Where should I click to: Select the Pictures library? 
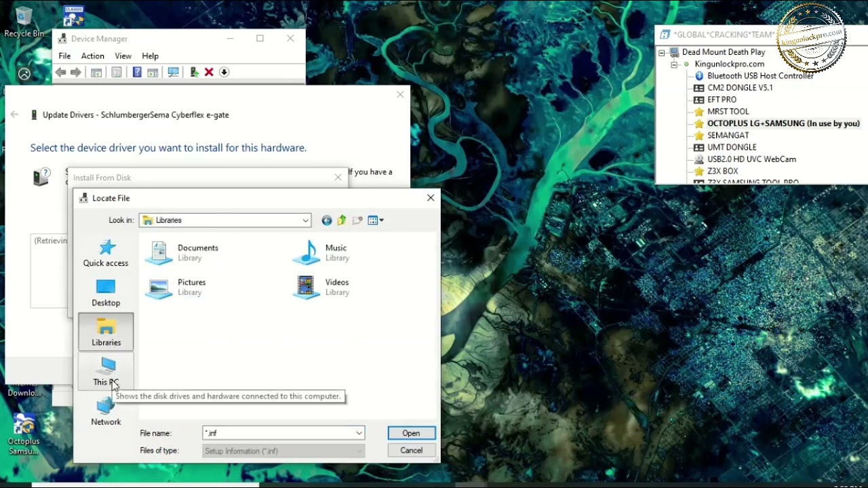point(176,287)
